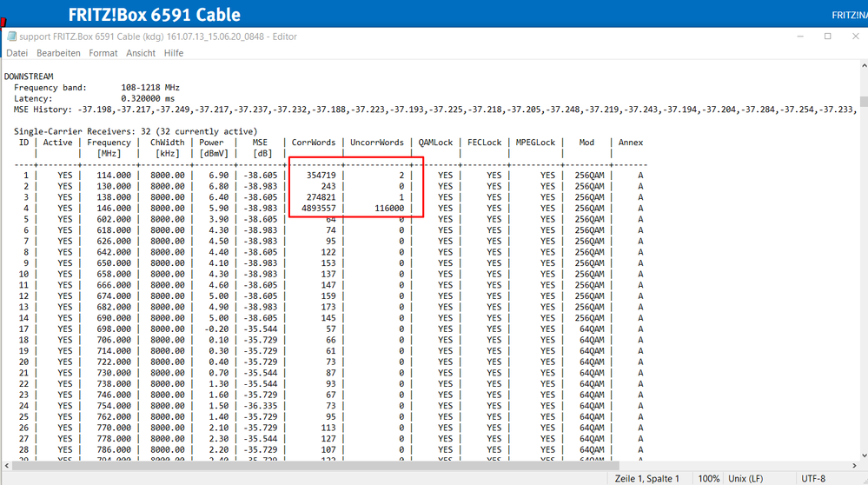
Task: Click the QAMLock column header
Action: tap(435, 143)
